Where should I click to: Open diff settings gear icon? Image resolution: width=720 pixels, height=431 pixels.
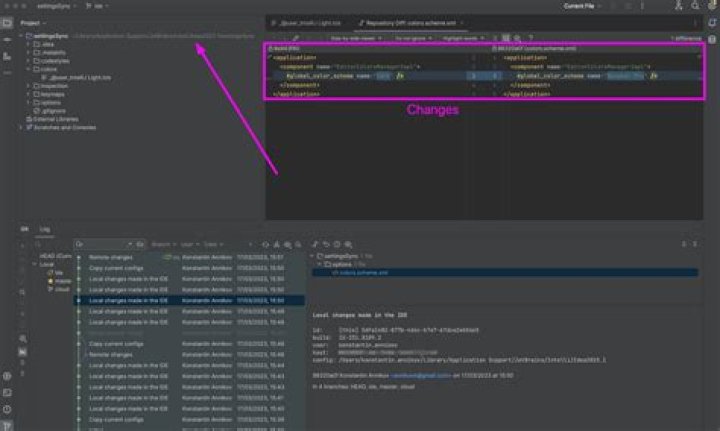pos(518,39)
